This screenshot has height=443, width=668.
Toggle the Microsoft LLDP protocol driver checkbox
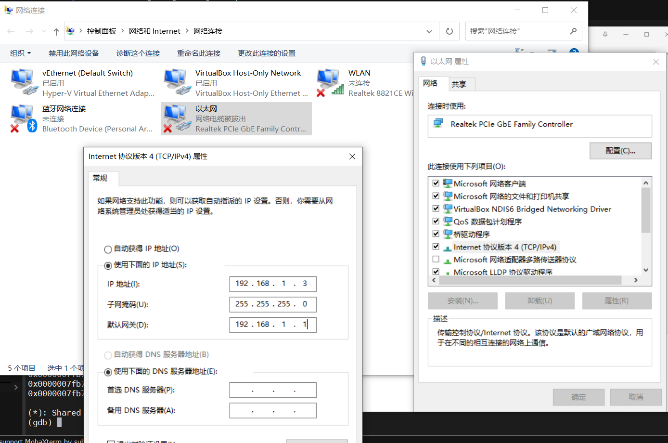pos(435,271)
